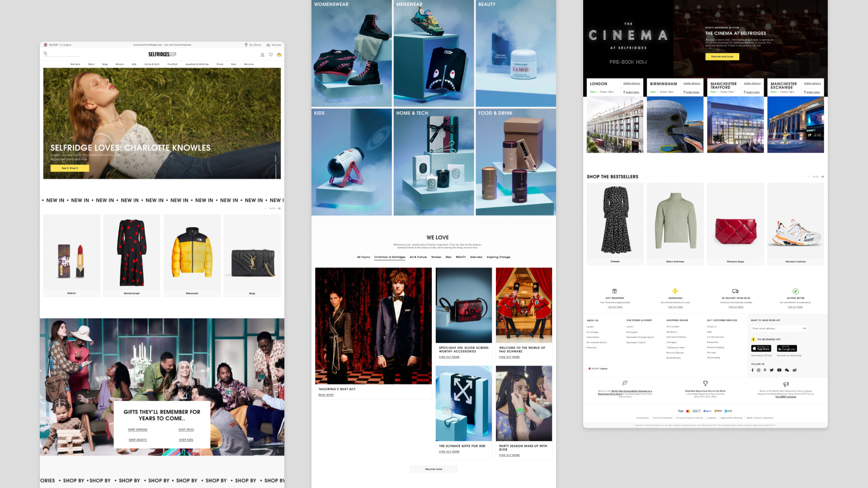868x488 pixels.
Task: Open the Beauty navigation menu
Action: click(x=120, y=64)
